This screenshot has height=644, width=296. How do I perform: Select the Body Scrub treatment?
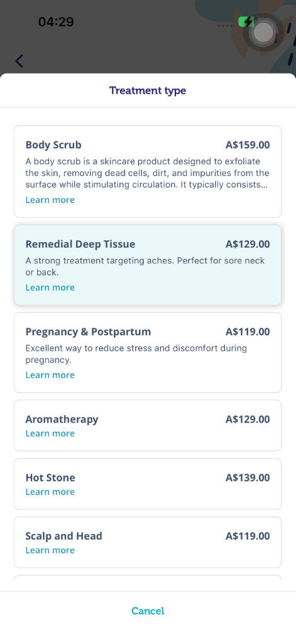pos(148,171)
